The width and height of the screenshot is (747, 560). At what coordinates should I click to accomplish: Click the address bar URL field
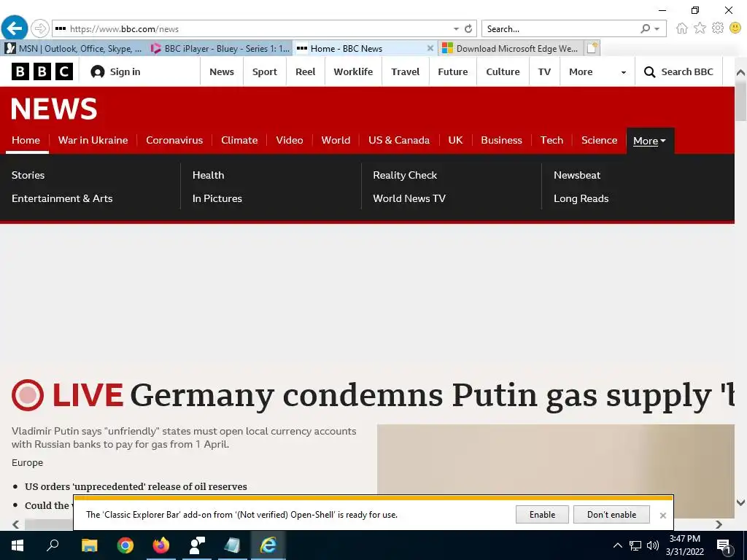[258, 28]
